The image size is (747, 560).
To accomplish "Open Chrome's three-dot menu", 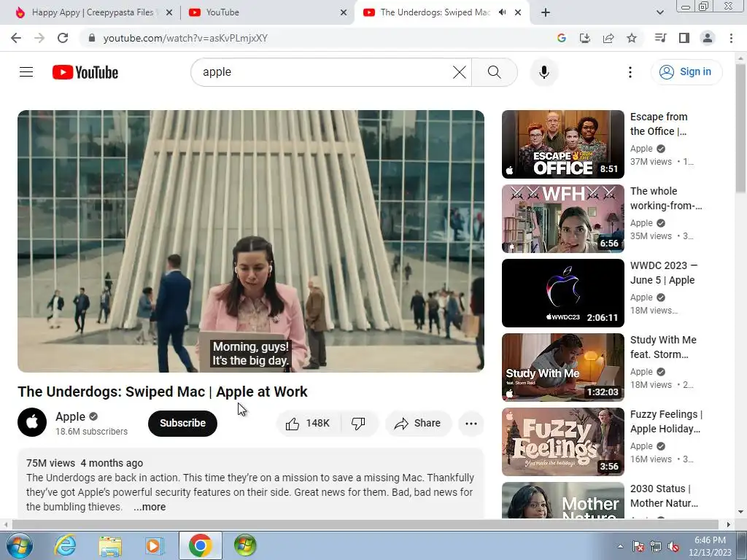I will click(x=731, y=38).
